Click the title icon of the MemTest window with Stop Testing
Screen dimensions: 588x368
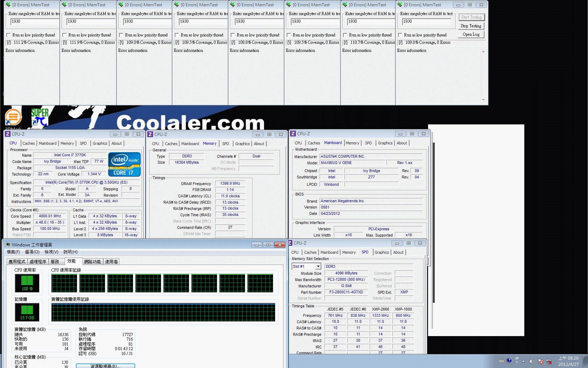[x=399, y=5]
